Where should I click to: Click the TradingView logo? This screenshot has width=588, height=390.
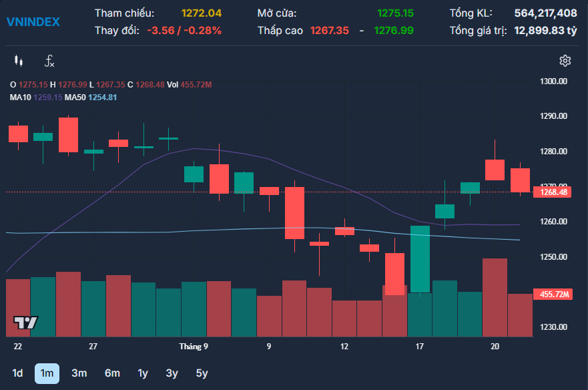(x=25, y=323)
